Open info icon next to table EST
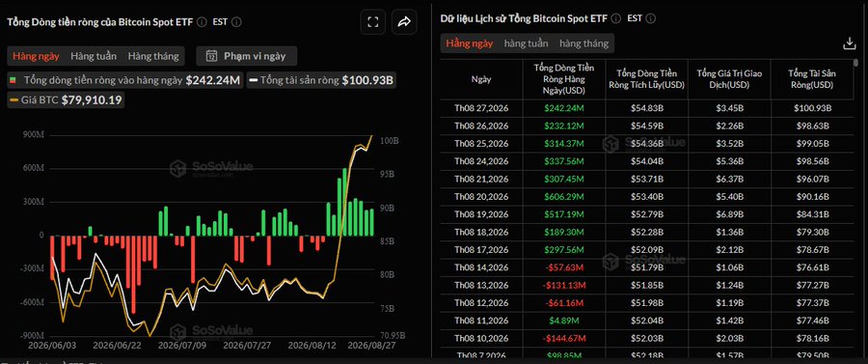Screen dimensions: 868x364 [x=650, y=18]
